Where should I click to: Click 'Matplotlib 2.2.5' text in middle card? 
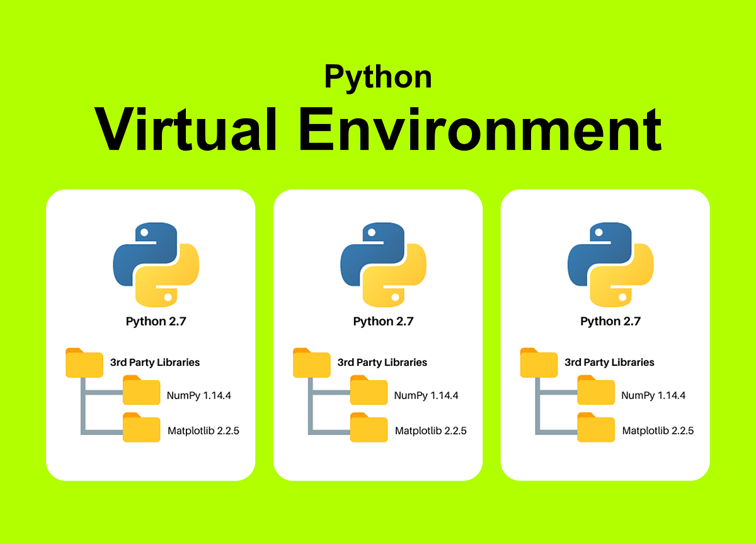431,431
